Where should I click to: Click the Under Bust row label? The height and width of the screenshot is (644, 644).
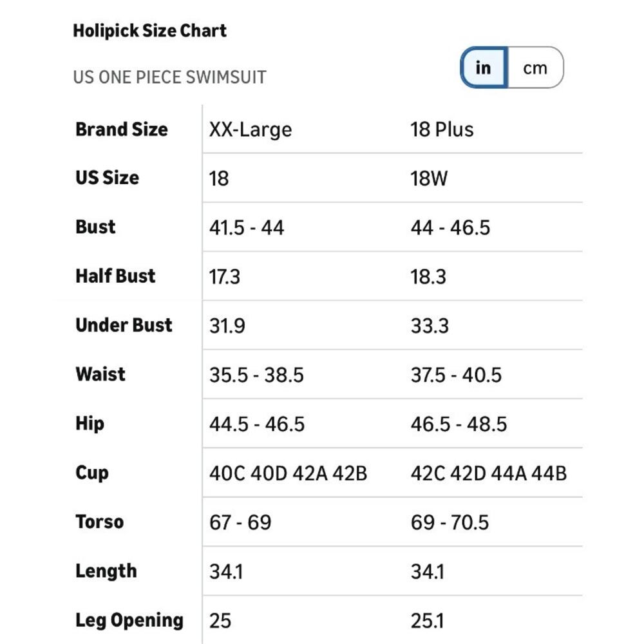124,325
